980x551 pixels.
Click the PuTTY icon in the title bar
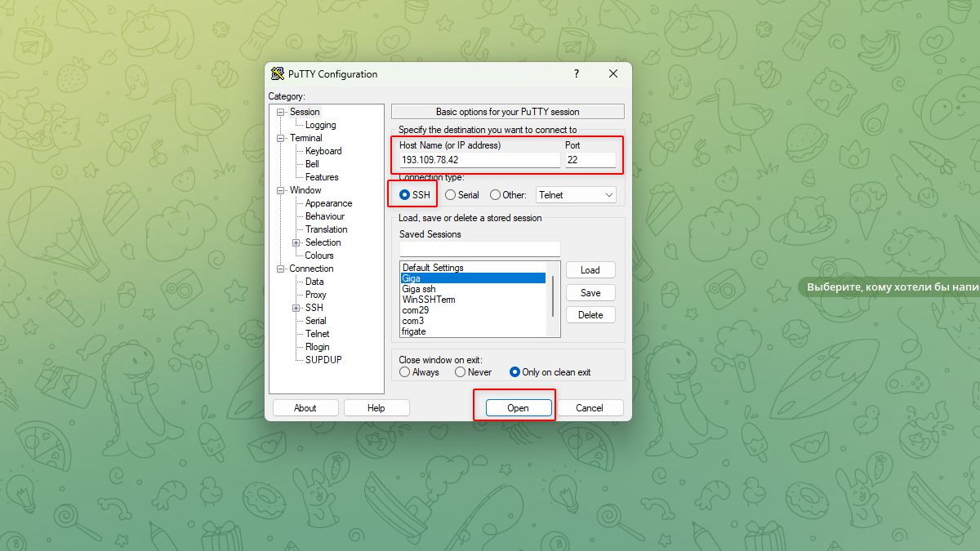pyautogui.click(x=278, y=73)
